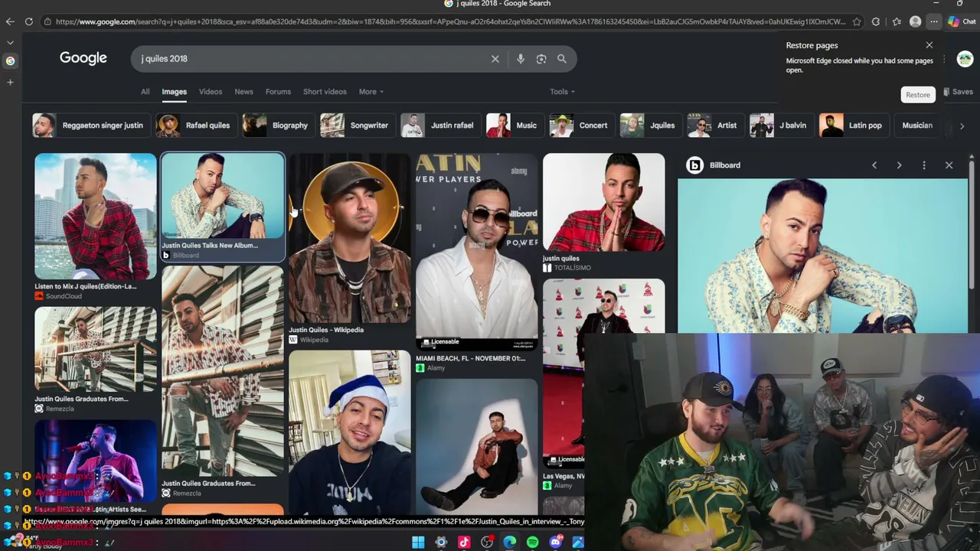Open more options in the image preview
Viewport: 980px width, 551px height.
point(924,165)
